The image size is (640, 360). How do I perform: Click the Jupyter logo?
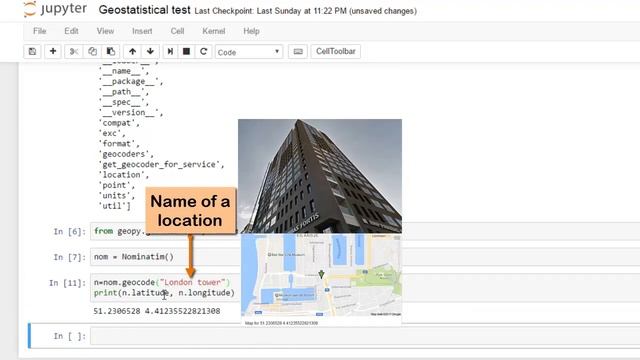[55, 9]
